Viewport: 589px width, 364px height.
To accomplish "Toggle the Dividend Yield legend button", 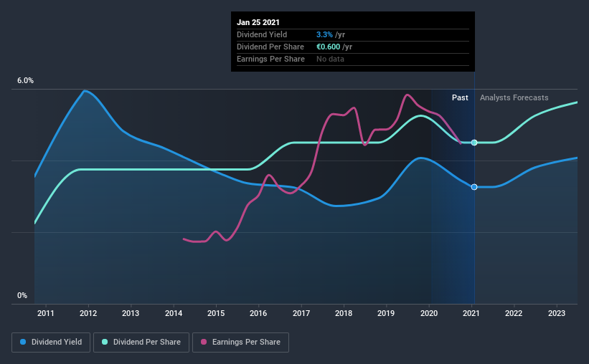I will pos(51,343).
